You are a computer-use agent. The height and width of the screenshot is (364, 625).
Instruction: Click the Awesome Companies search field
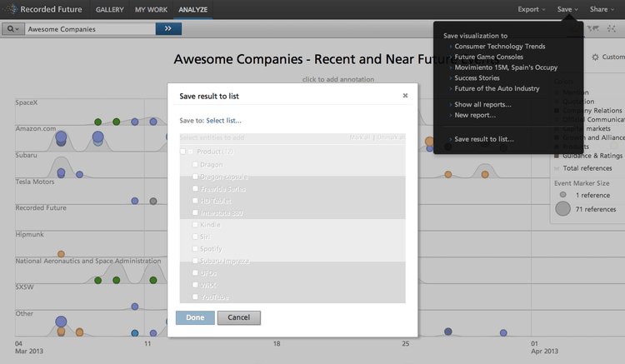pyautogui.click(x=89, y=28)
